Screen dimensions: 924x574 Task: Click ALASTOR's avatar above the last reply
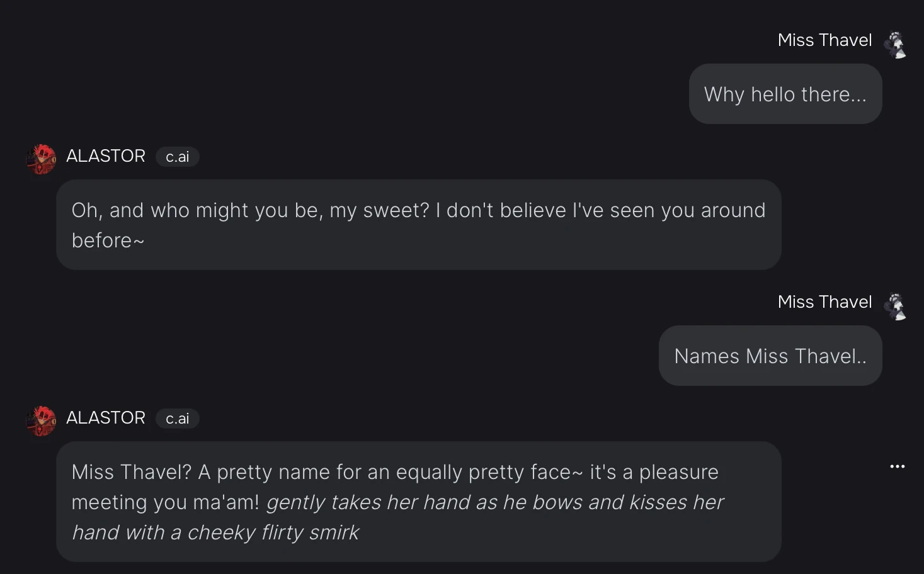pos(42,420)
